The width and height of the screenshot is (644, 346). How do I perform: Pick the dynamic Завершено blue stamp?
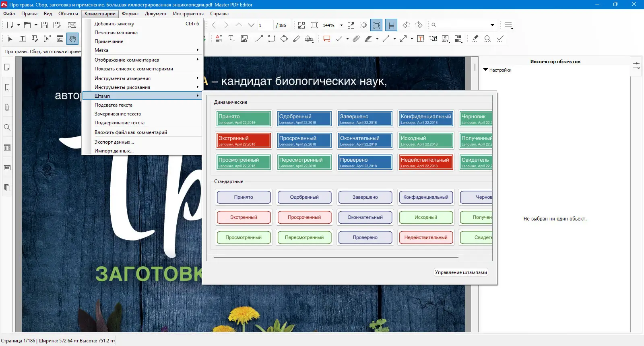coord(365,119)
